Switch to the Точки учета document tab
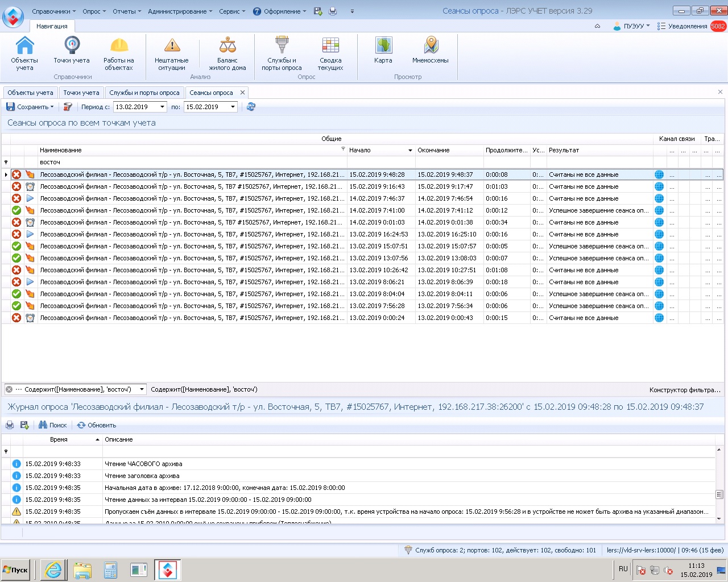The image size is (728, 582). [81, 93]
